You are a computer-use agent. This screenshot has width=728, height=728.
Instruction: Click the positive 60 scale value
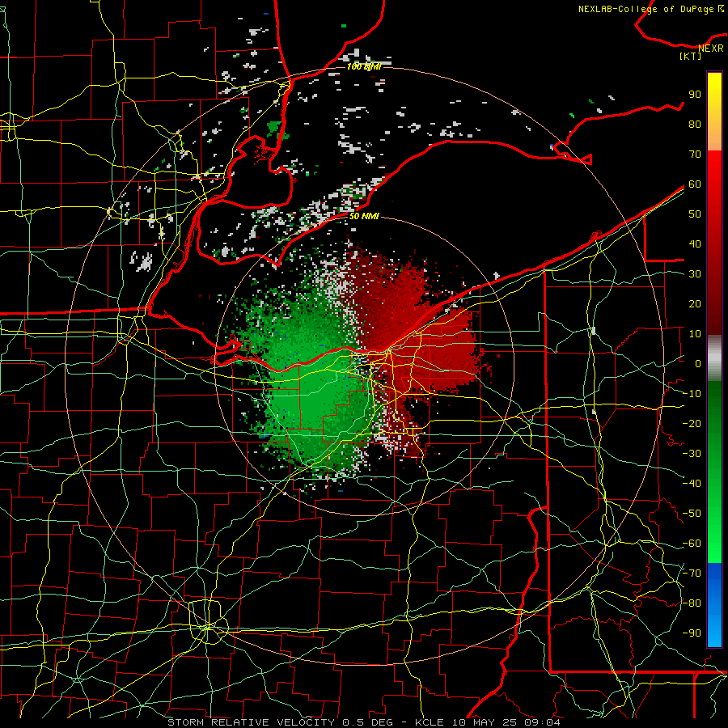(695, 184)
